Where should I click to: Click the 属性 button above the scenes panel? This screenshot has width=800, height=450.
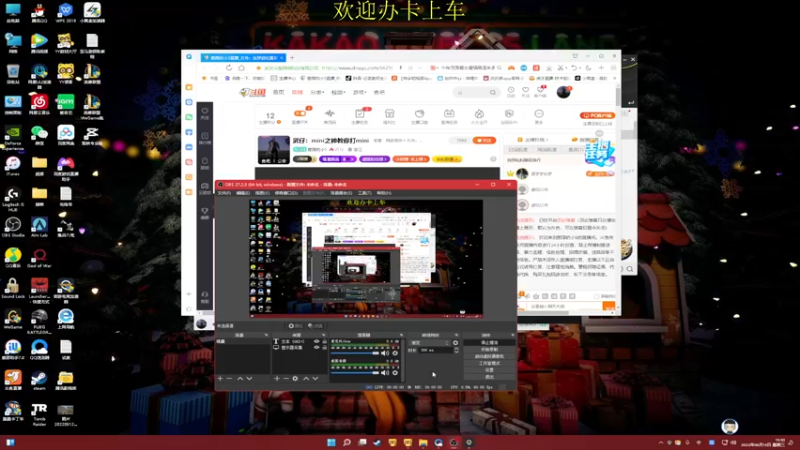click(x=295, y=326)
